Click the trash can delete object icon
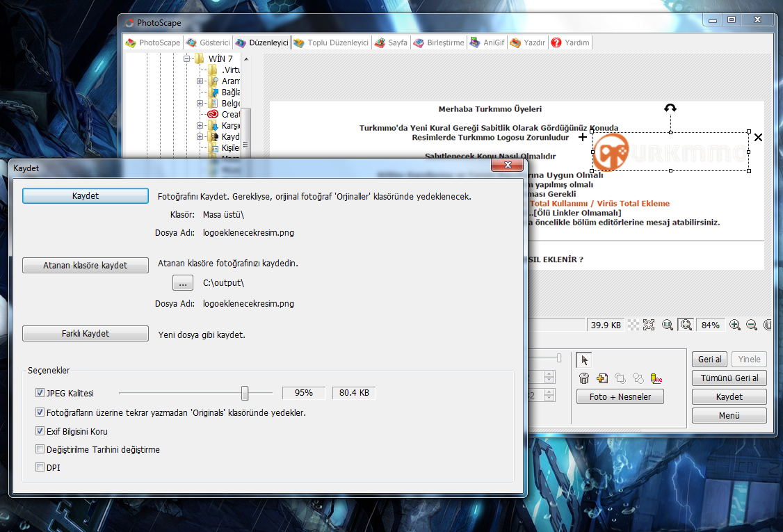Viewport: 783px width, 532px height. (x=583, y=378)
